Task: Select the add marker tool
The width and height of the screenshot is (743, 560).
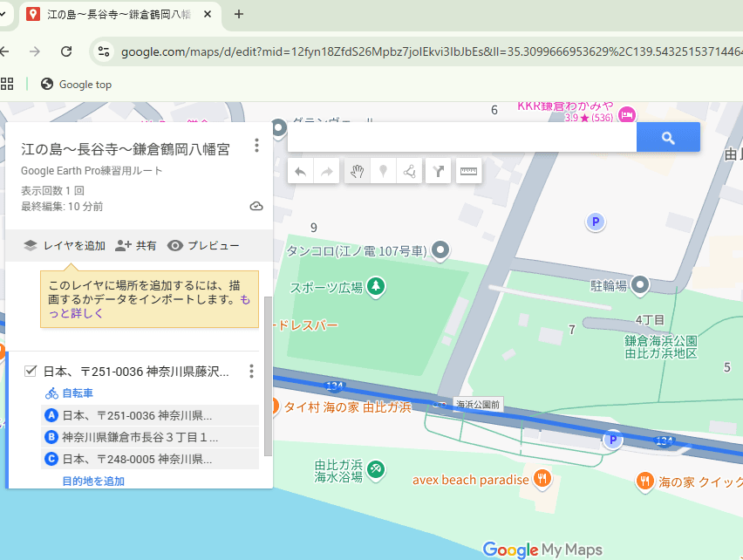Action: [x=382, y=172]
